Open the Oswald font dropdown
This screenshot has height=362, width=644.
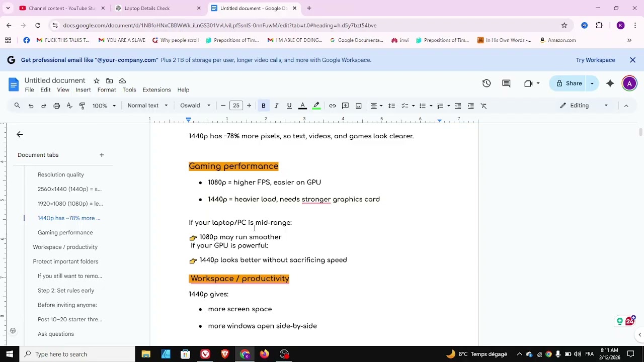pos(195,106)
